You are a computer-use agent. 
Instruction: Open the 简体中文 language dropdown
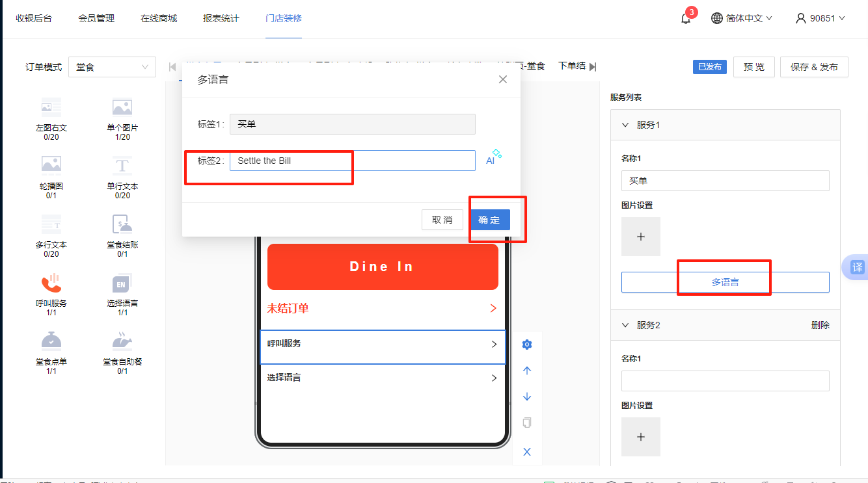[x=742, y=18]
